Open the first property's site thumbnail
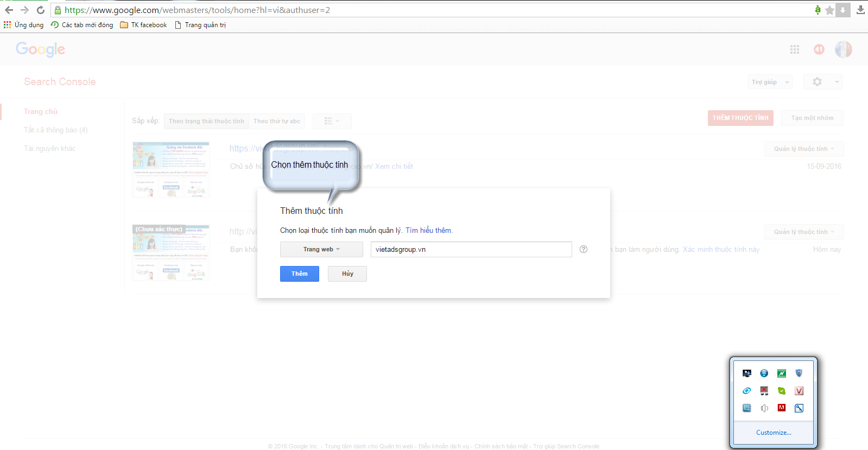This screenshot has height=450, width=868. pos(171,169)
